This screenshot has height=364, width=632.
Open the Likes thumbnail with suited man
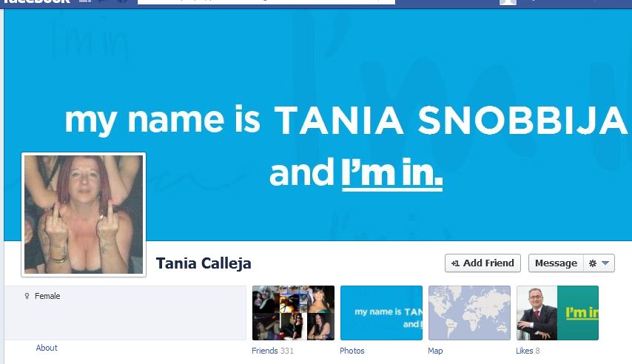557,313
